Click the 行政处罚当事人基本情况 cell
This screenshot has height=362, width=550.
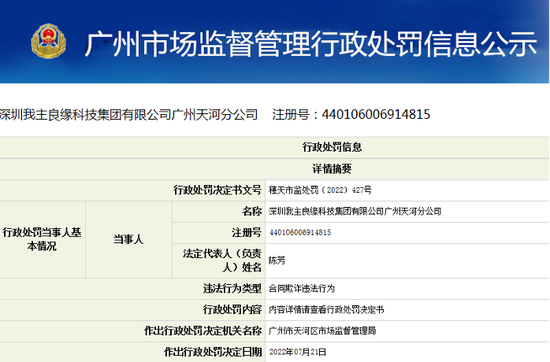click(42, 239)
